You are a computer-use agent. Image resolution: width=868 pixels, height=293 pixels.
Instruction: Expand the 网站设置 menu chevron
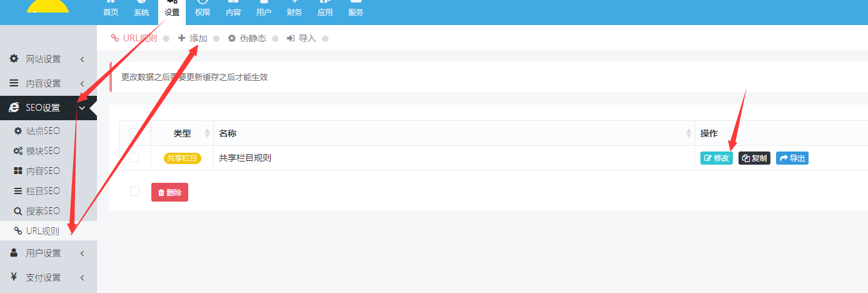coord(82,59)
